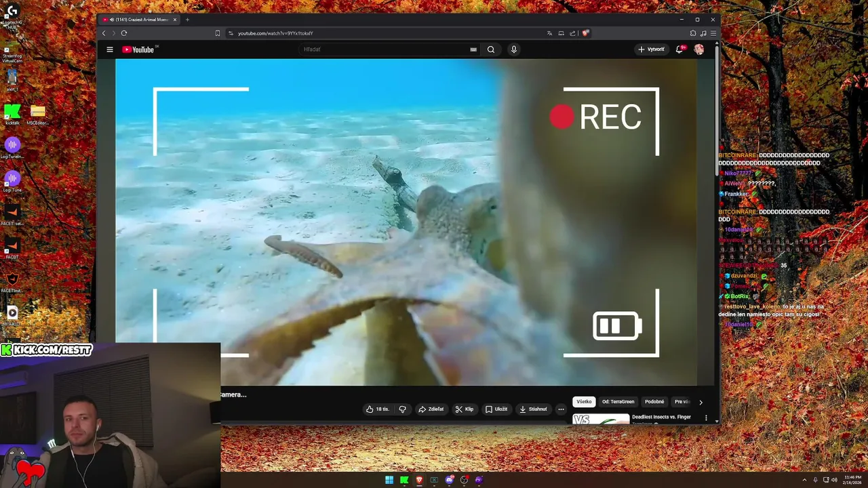This screenshot has height=488, width=868.
Task: Open a new browser tab
Action: (187, 20)
